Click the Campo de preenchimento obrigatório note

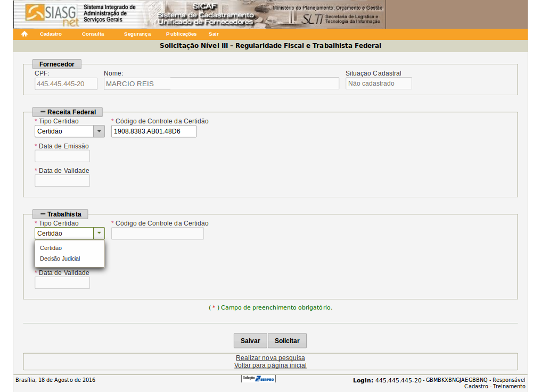[270, 307]
